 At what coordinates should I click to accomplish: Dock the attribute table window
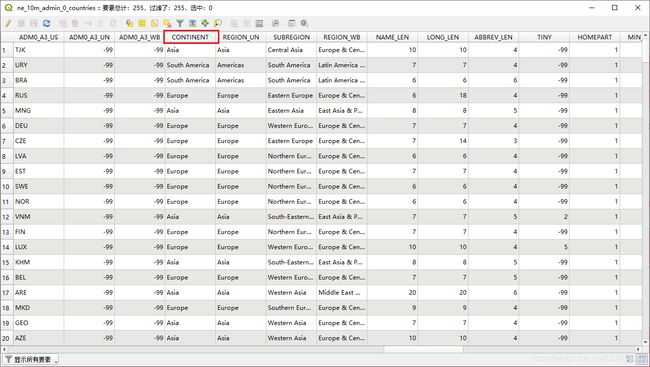(x=291, y=24)
